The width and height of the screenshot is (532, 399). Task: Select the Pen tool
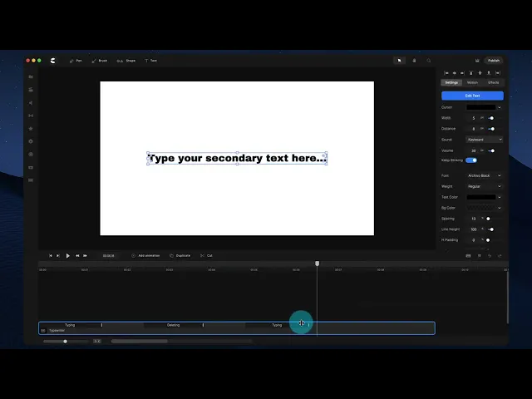pyautogui.click(x=76, y=61)
